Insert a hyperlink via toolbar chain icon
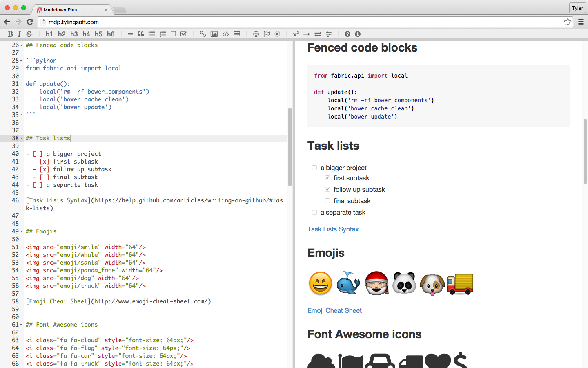588x368 pixels. (x=203, y=34)
